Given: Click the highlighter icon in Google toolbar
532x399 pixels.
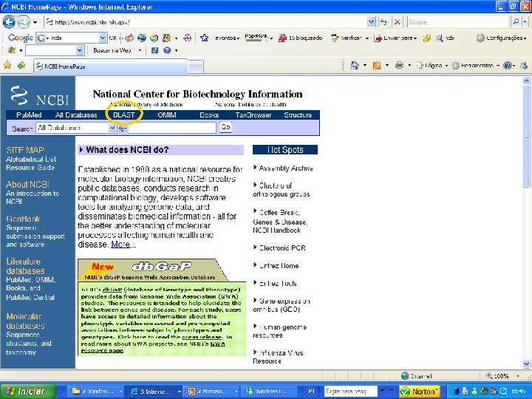Looking at the screenshot, I should (x=428, y=38).
